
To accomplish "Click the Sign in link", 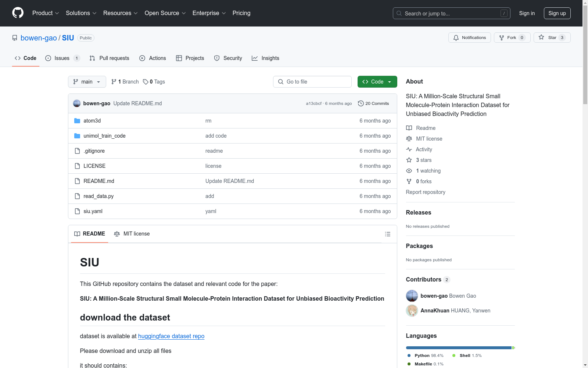I will (x=527, y=13).
